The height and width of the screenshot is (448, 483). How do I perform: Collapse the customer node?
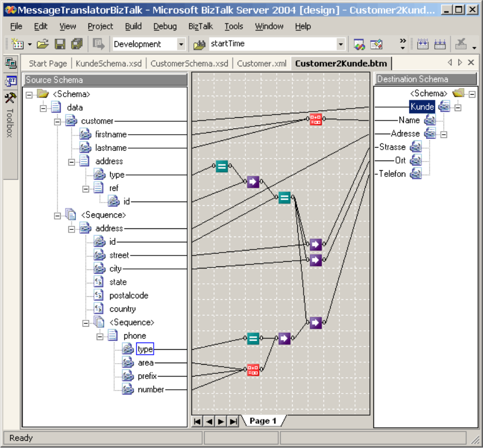click(57, 122)
